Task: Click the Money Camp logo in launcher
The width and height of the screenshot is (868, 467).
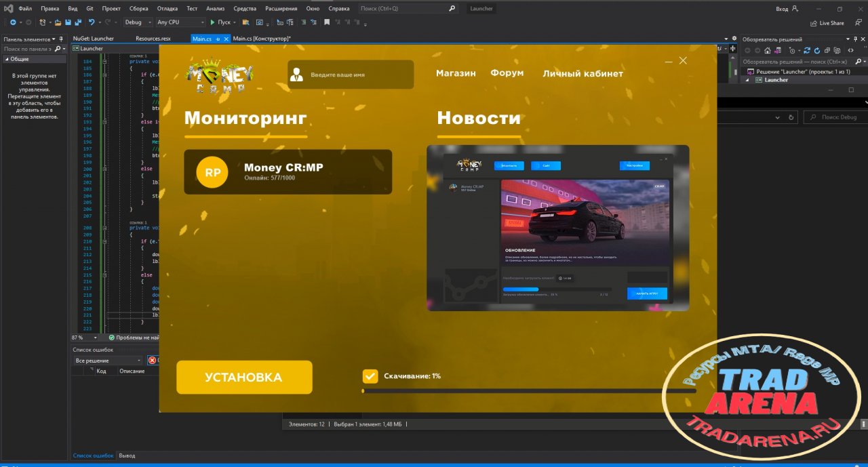Action: (220, 75)
